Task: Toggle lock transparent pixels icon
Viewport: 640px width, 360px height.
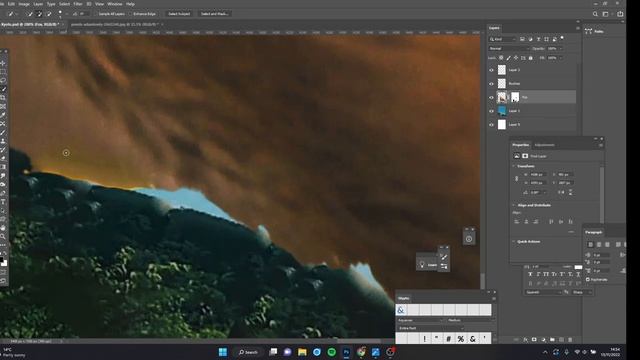Action: click(501, 58)
